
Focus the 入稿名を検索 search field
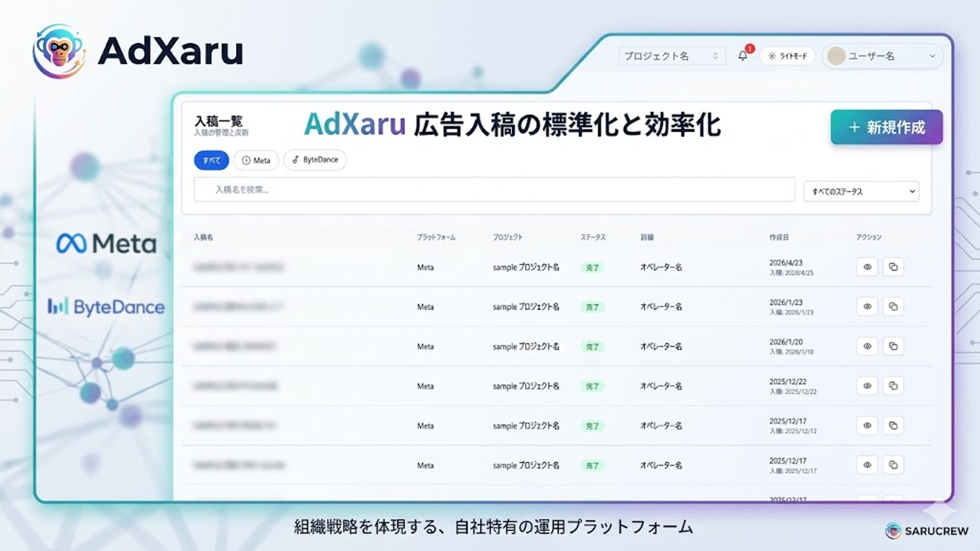[494, 189]
